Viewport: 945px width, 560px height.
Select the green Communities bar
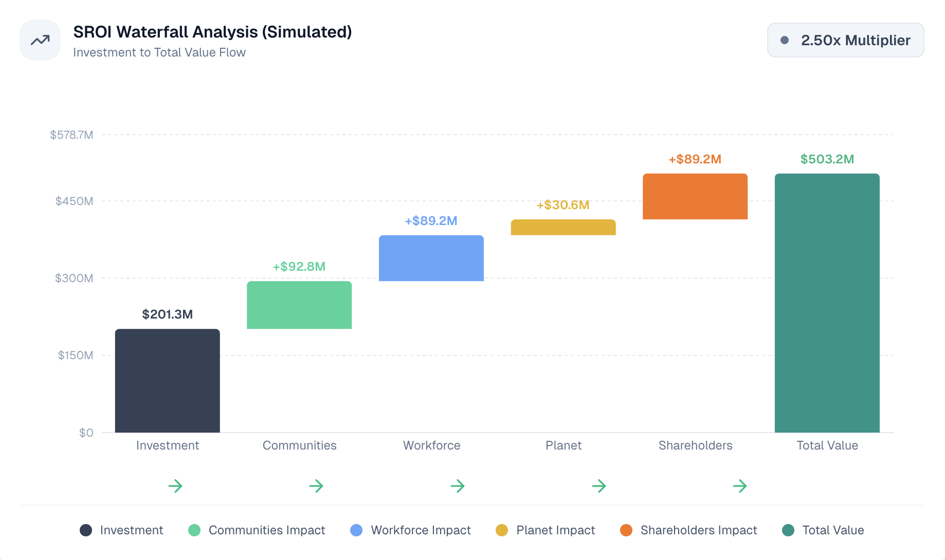click(x=299, y=305)
